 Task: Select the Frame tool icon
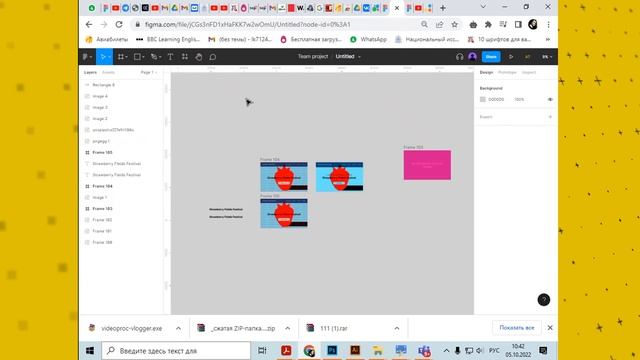click(120, 57)
